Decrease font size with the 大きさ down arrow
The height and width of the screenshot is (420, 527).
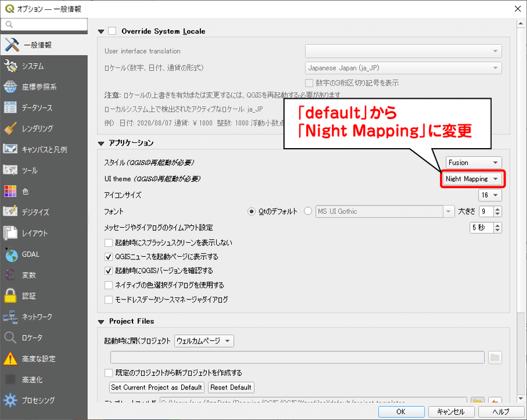tap(497, 215)
